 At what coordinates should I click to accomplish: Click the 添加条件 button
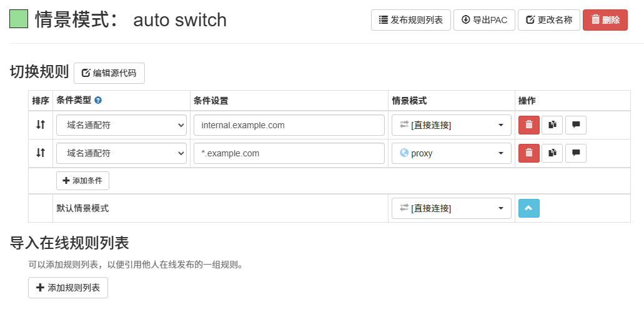tap(82, 181)
